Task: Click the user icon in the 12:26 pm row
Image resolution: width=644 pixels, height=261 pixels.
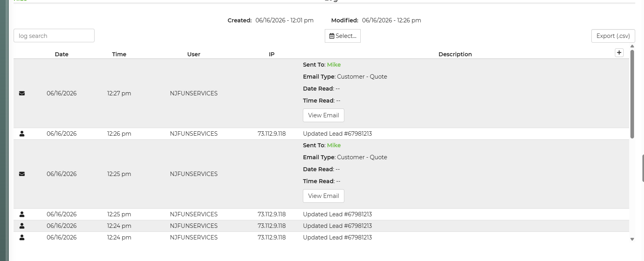Action: tap(22, 134)
